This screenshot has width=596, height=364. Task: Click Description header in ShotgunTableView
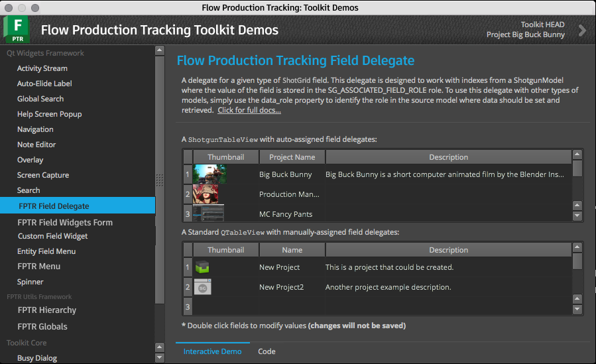pyautogui.click(x=449, y=157)
